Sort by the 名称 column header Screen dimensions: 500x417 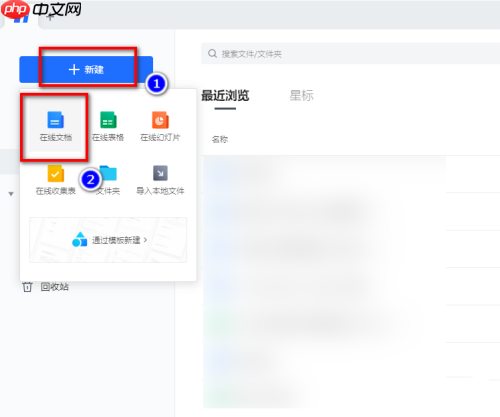click(220, 139)
